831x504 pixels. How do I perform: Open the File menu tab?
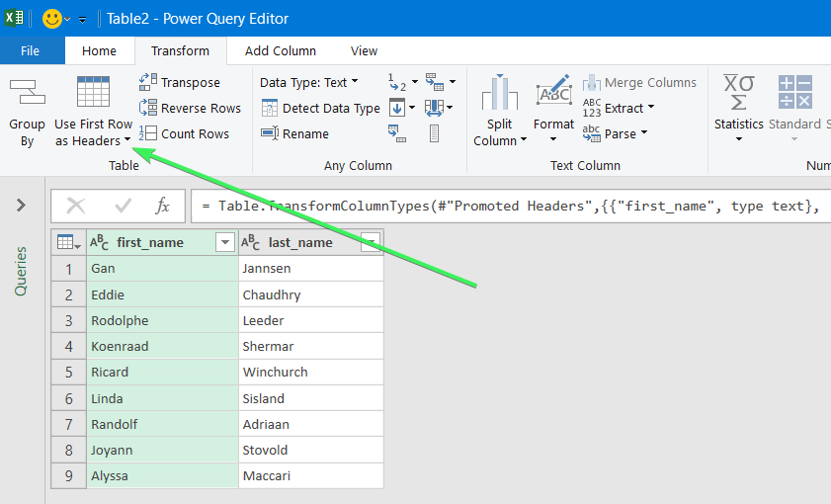(x=31, y=50)
